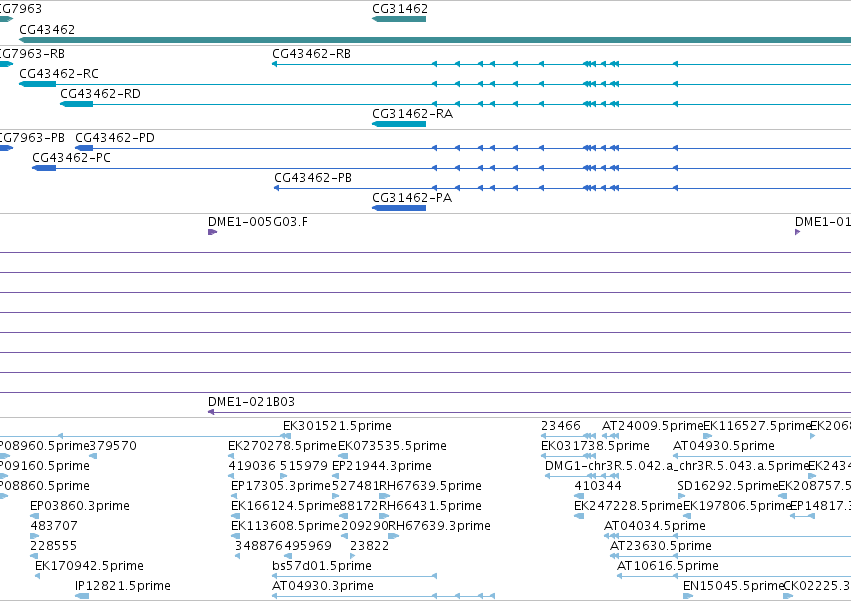
Task: Click the CG43462-RB transcript label
Action: pos(312,54)
